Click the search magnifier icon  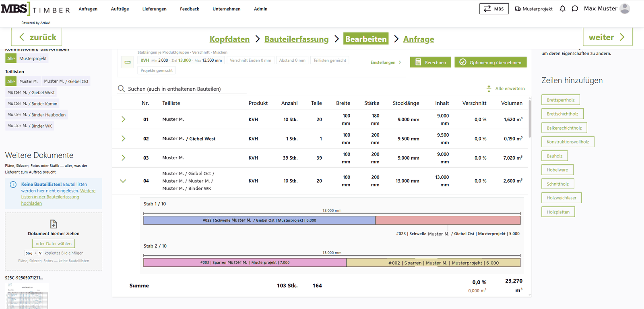(121, 89)
